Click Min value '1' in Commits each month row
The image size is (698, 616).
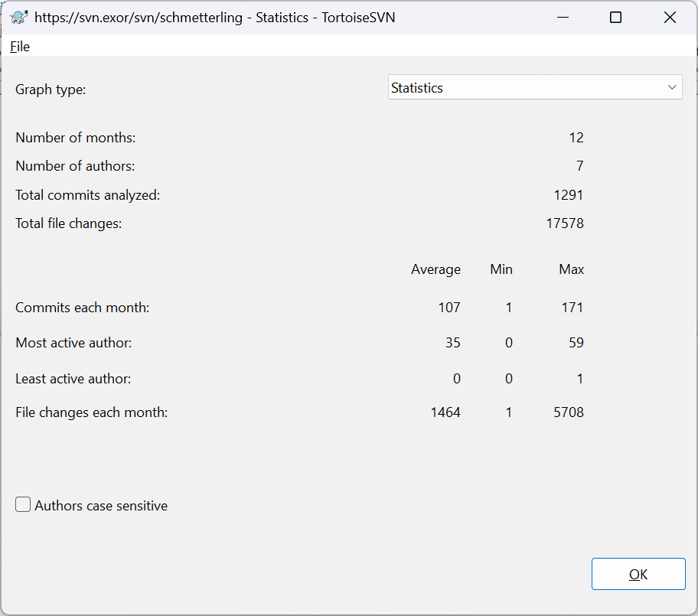[509, 308]
